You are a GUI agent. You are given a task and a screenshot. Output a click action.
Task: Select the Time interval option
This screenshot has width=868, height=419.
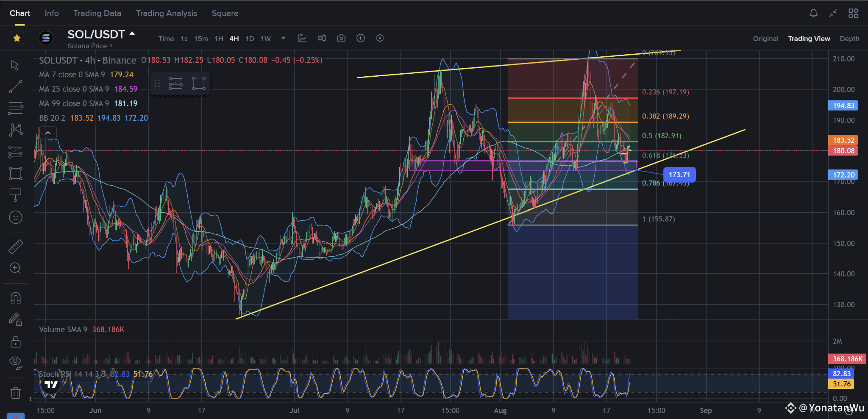pyautogui.click(x=166, y=39)
